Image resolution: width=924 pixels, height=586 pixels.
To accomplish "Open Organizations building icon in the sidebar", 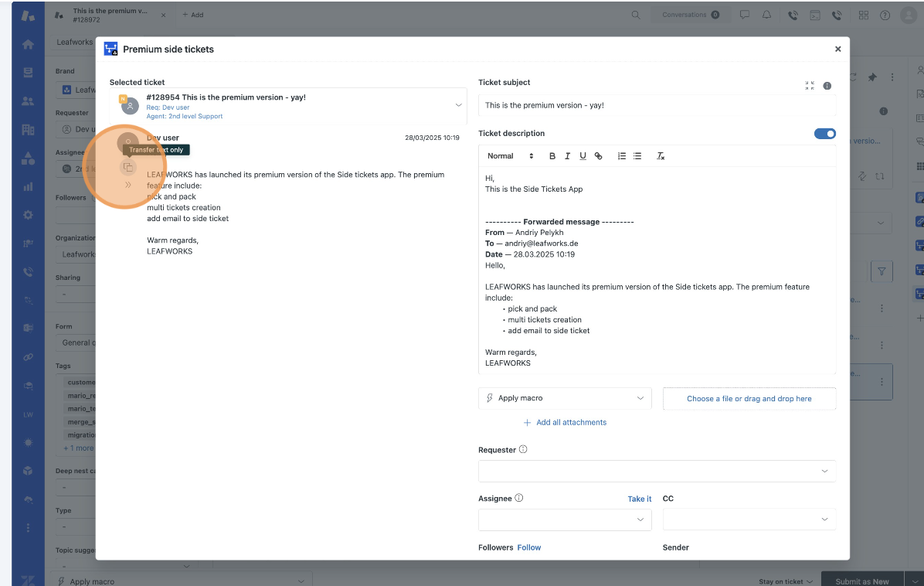I will (x=28, y=130).
